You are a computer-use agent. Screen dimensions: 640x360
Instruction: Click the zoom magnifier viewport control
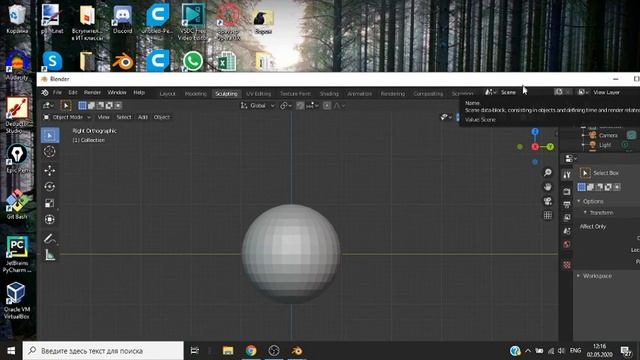pos(548,173)
